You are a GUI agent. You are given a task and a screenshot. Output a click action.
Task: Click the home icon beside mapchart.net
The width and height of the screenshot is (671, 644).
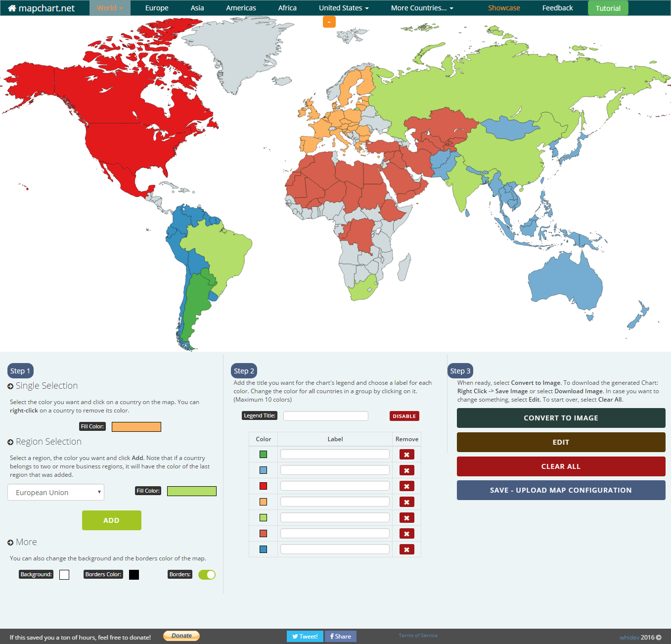12,8
